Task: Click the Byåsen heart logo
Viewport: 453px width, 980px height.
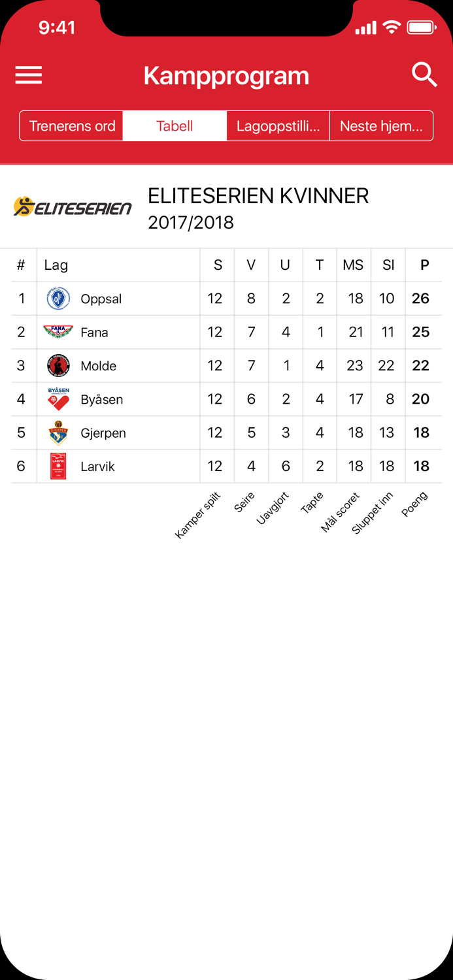Action: (x=58, y=399)
